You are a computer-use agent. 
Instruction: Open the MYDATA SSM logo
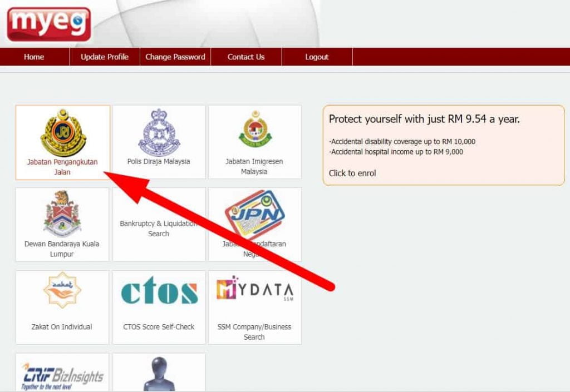[x=254, y=290]
